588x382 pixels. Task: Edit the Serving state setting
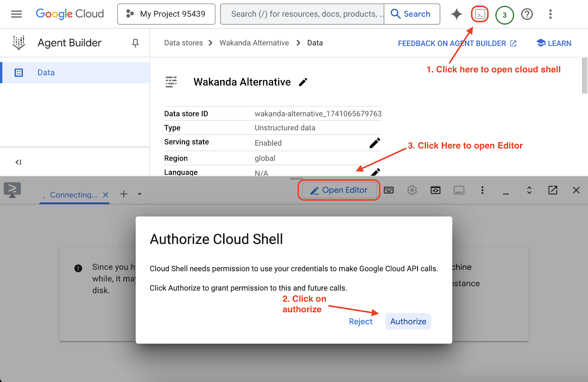point(374,143)
